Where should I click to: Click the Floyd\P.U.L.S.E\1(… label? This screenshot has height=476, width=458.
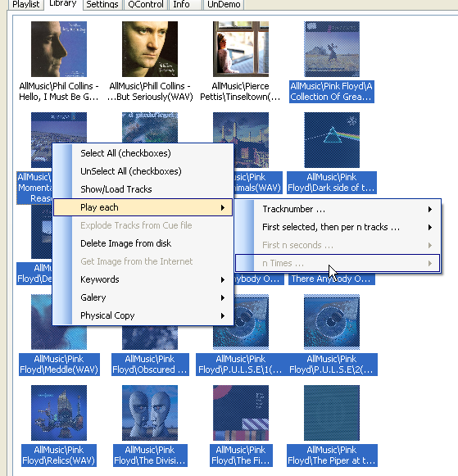pos(240,369)
